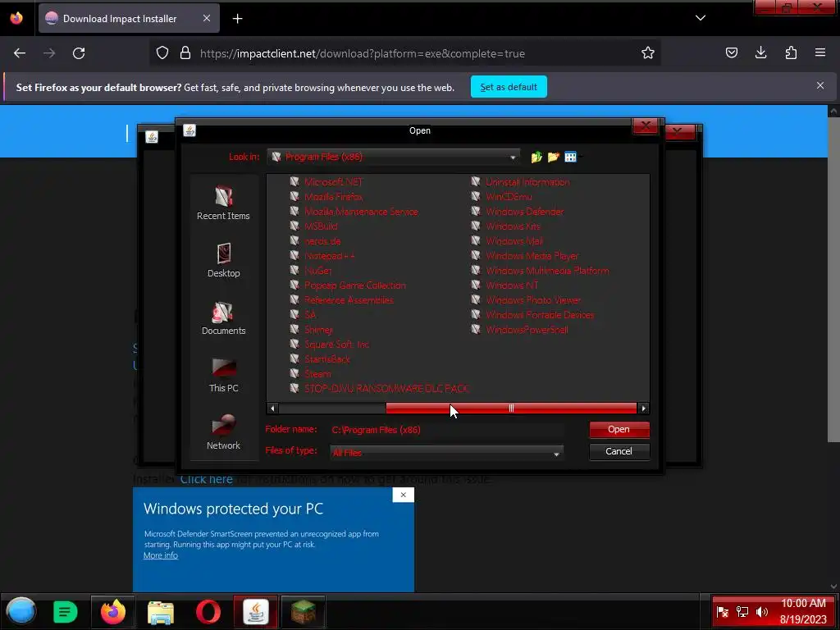Select STOP-DJVU RANSOMWARE DLC PACK folder
Viewport: 840px width, 630px height.
pos(386,388)
